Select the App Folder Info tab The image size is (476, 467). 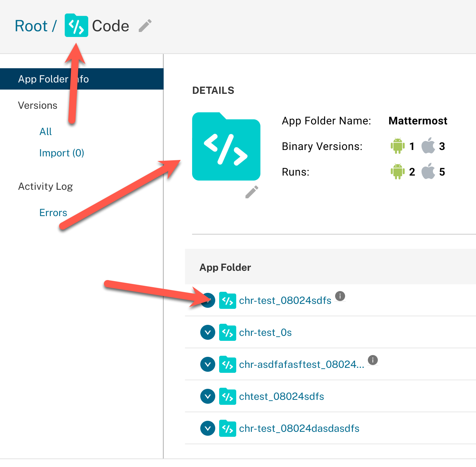point(82,79)
